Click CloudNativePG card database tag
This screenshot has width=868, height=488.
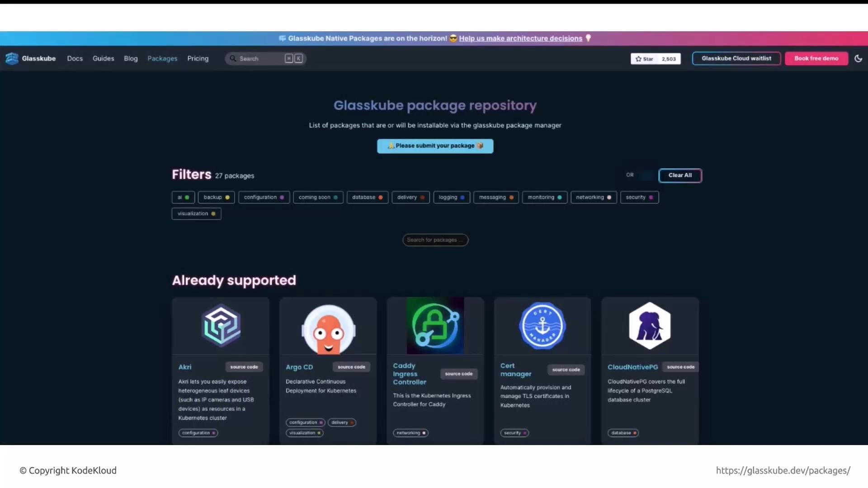click(x=623, y=433)
